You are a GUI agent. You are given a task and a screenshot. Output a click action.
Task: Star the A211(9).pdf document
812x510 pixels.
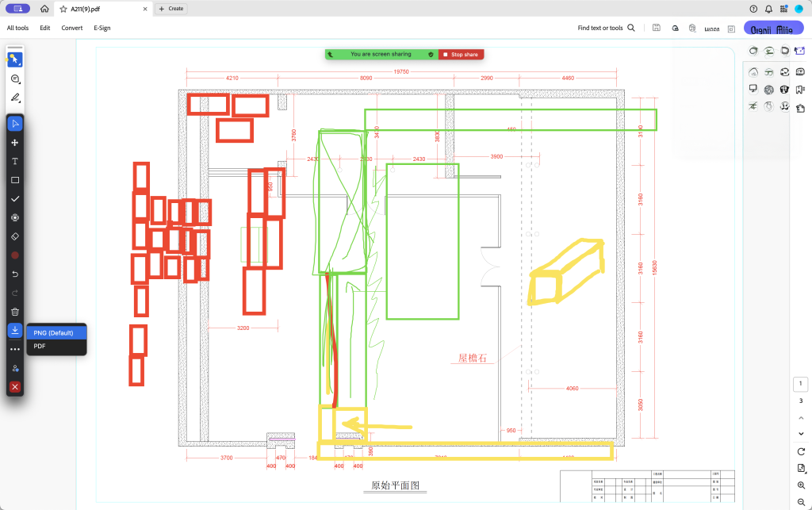click(63, 9)
